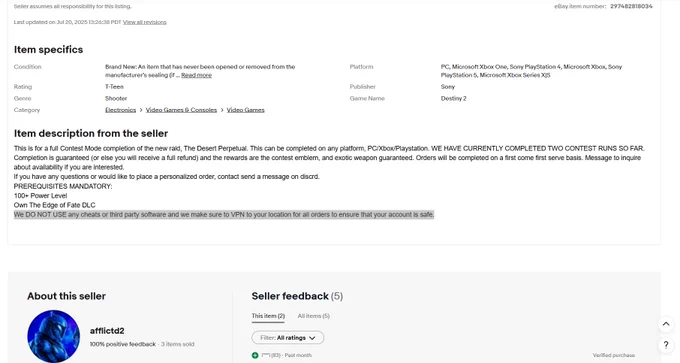
Task: Open the help question mark icon
Action: [x=666, y=345]
